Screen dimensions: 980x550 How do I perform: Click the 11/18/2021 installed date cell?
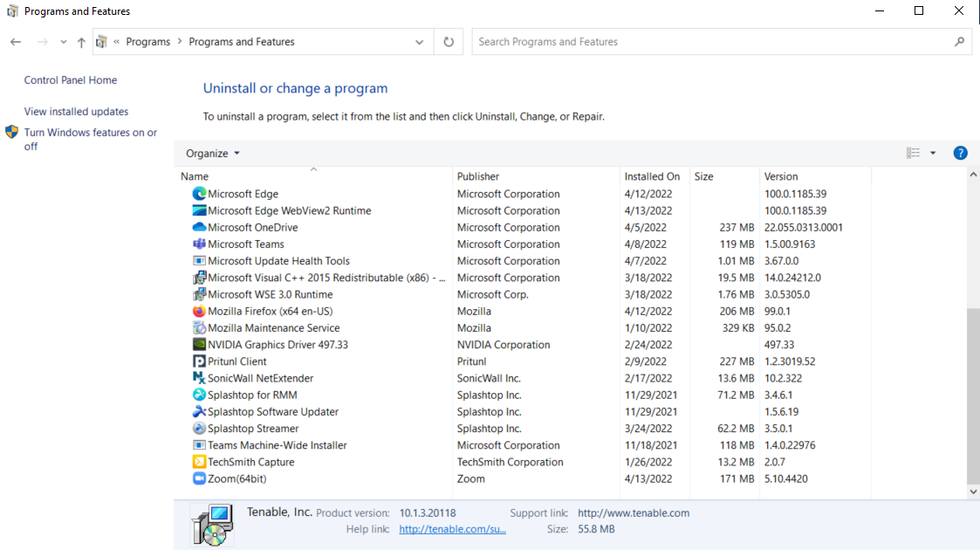(651, 445)
